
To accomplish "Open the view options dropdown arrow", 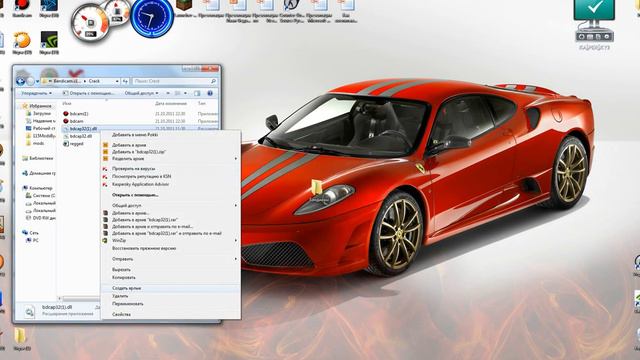I will pos(186,93).
